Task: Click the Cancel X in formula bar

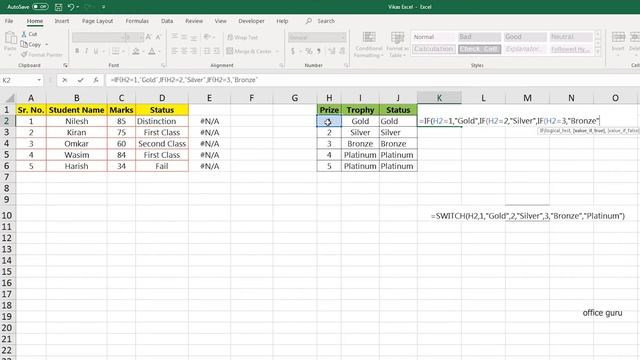Action: tap(64, 80)
